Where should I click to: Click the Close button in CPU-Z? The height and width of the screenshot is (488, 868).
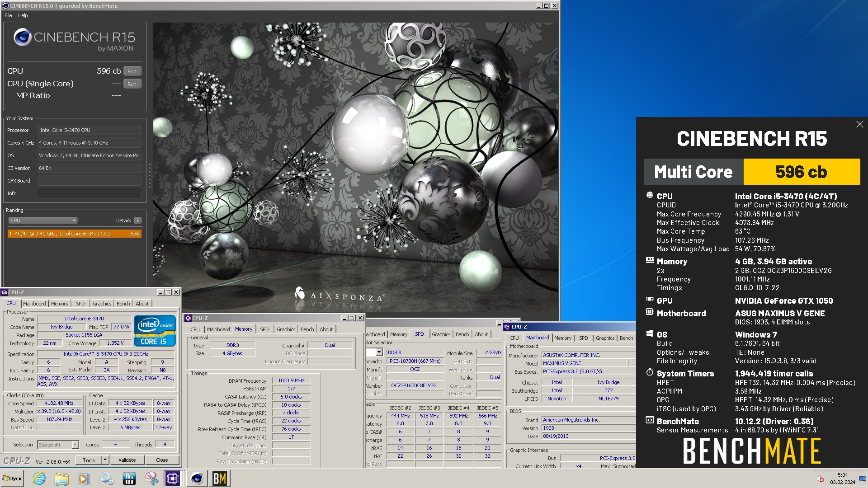[162, 460]
